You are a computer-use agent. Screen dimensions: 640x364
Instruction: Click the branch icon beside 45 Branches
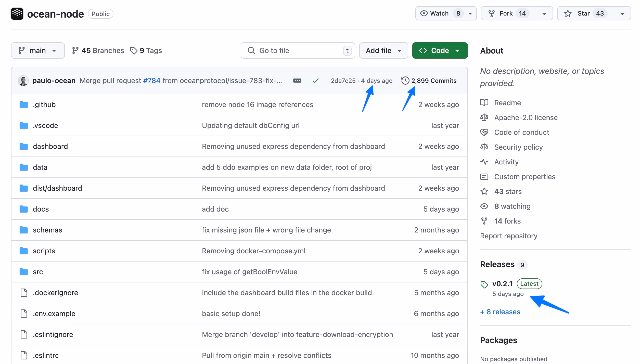click(75, 50)
